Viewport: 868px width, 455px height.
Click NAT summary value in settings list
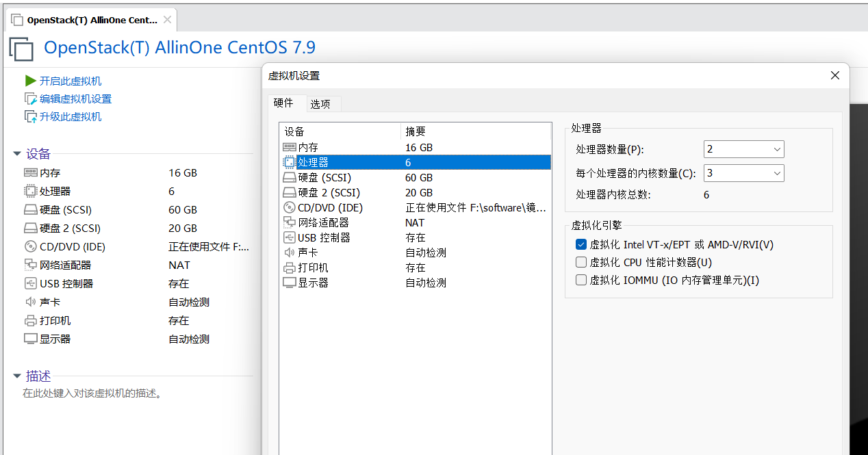click(x=415, y=223)
